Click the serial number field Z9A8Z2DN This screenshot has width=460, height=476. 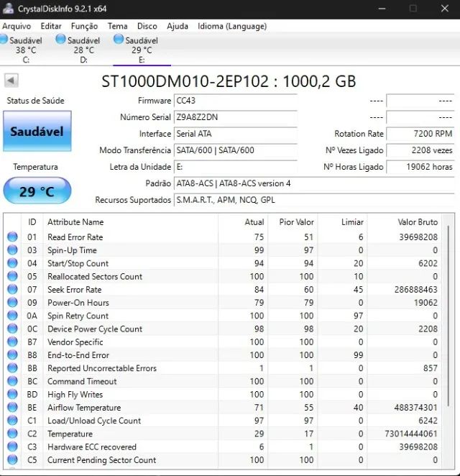(236, 117)
